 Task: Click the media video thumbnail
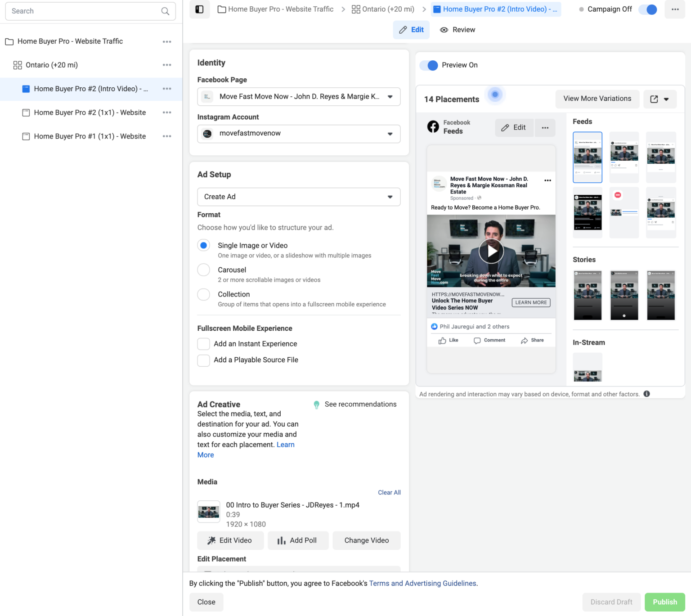209,512
